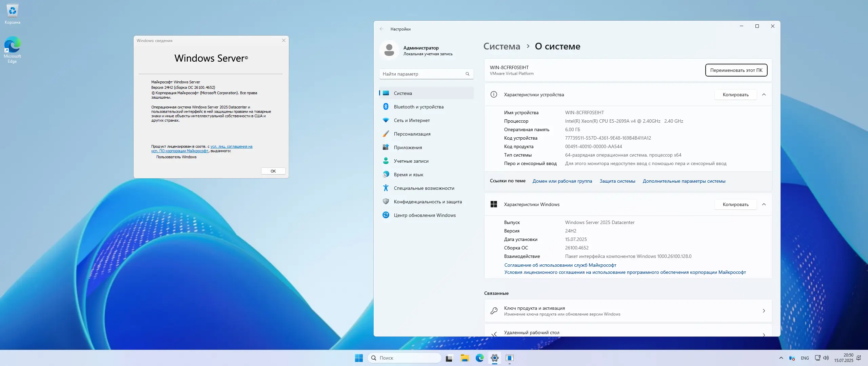Collapse Характеристики устройства section
The image size is (868, 366).
pos(764,95)
